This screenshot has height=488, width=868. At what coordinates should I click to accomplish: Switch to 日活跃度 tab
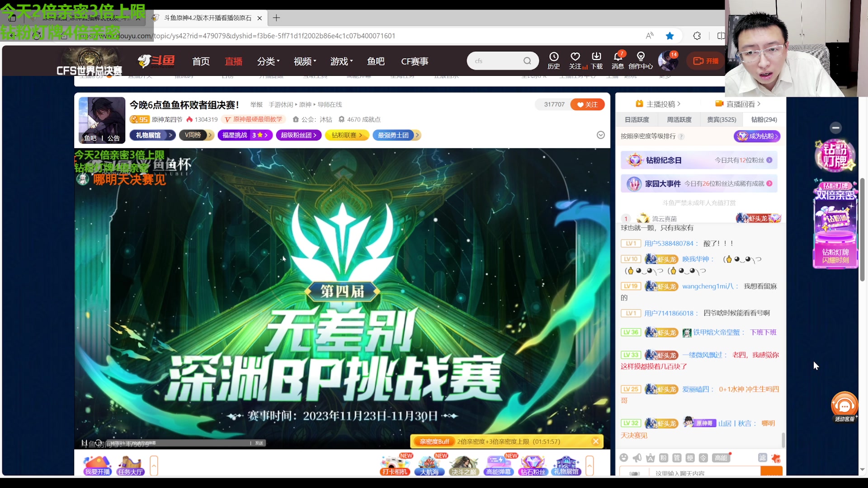pyautogui.click(x=637, y=120)
